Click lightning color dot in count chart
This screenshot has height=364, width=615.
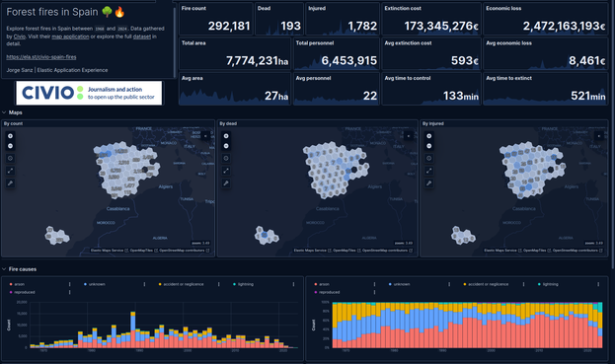coord(235,284)
